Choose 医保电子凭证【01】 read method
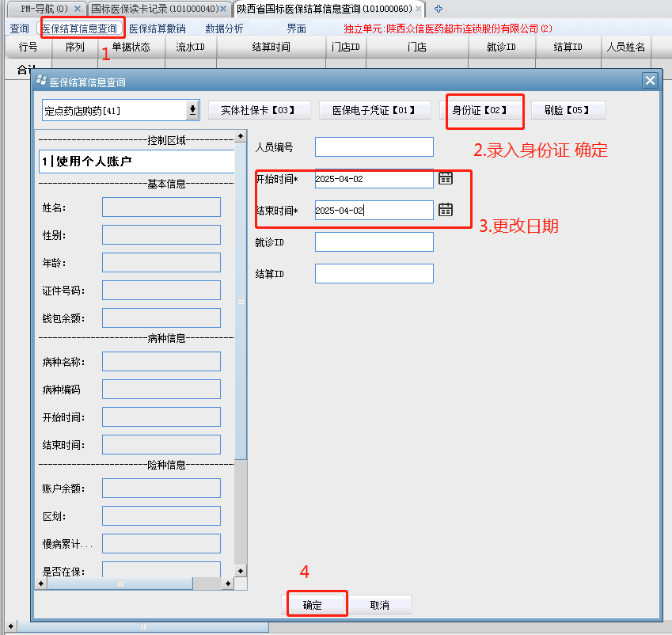Screen dimensions: 672x635 pos(375,110)
